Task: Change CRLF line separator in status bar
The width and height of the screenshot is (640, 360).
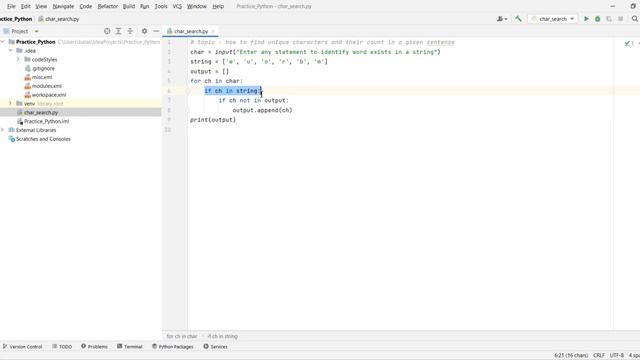Action: coord(599,356)
